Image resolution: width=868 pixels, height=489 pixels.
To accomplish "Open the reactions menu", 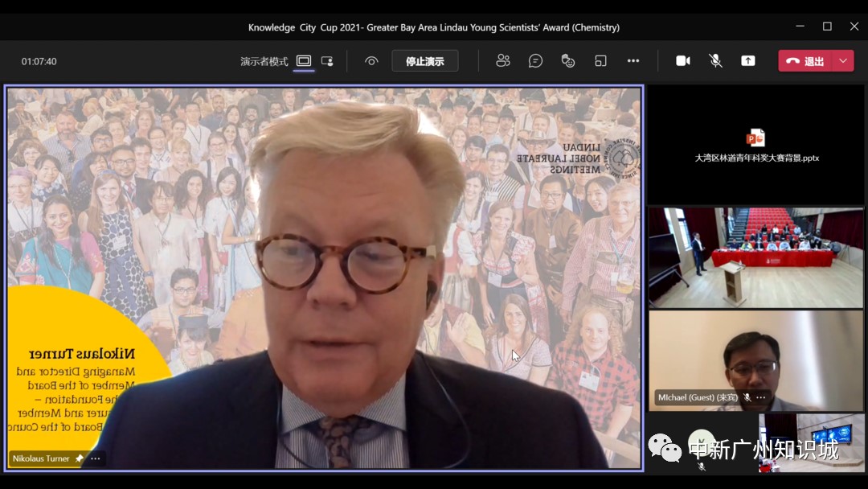I will point(568,61).
